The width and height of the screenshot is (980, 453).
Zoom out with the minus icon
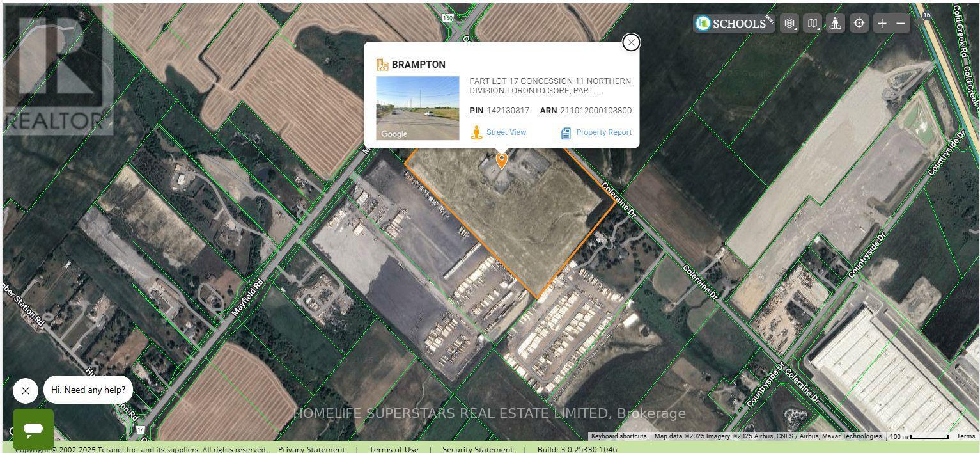pyautogui.click(x=901, y=24)
